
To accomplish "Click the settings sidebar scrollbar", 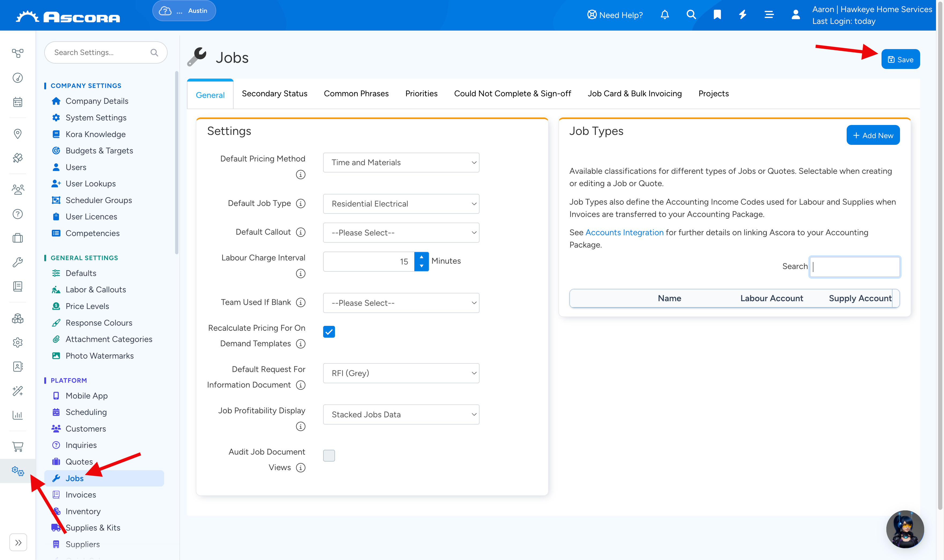I will pos(176,162).
